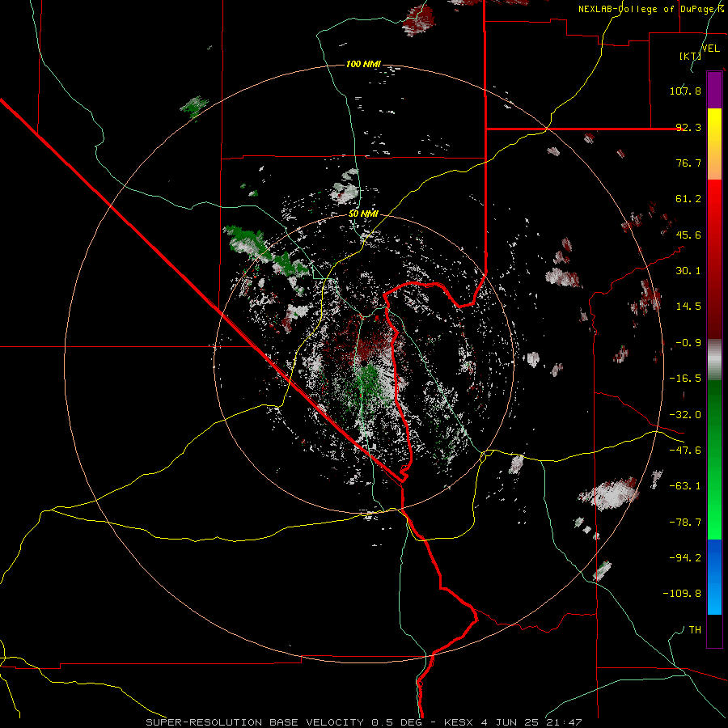Screen dimensions: 728x728
Task: Click the 14.5 legend value
Action: coord(688,307)
